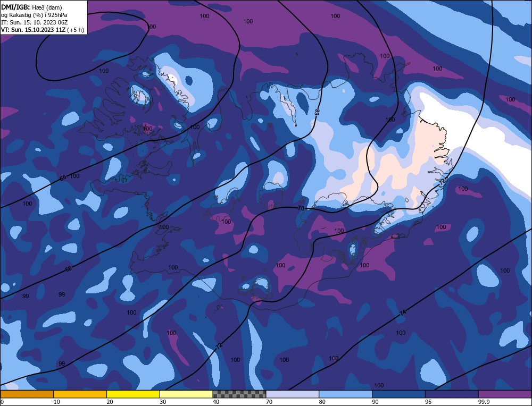
Task: Click the "90" tick label under the legend
Action: point(375,402)
